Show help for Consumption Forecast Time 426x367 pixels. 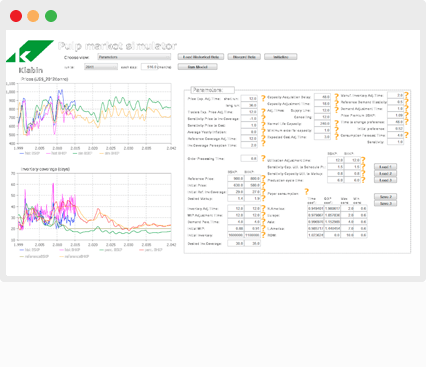click(406, 135)
